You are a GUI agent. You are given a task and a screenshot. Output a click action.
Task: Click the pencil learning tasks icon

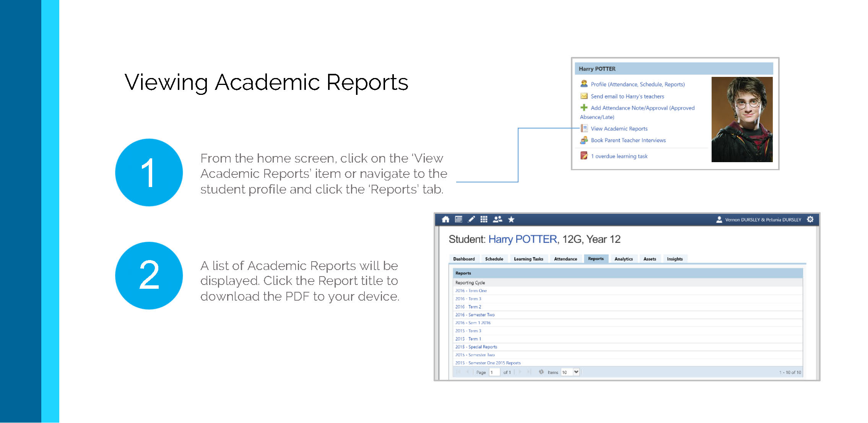471,220
